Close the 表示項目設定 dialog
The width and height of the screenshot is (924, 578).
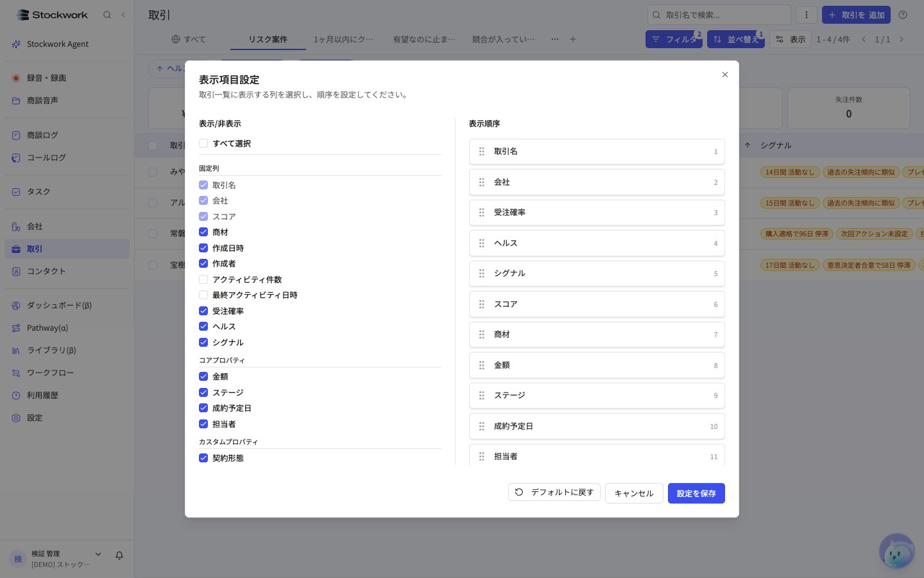[725, 74]
